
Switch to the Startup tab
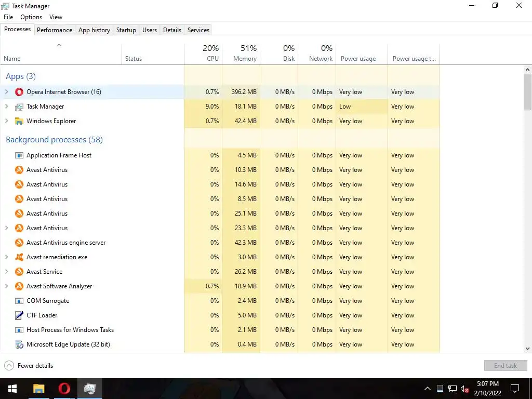pyautogui.click(x=126, y=30)
